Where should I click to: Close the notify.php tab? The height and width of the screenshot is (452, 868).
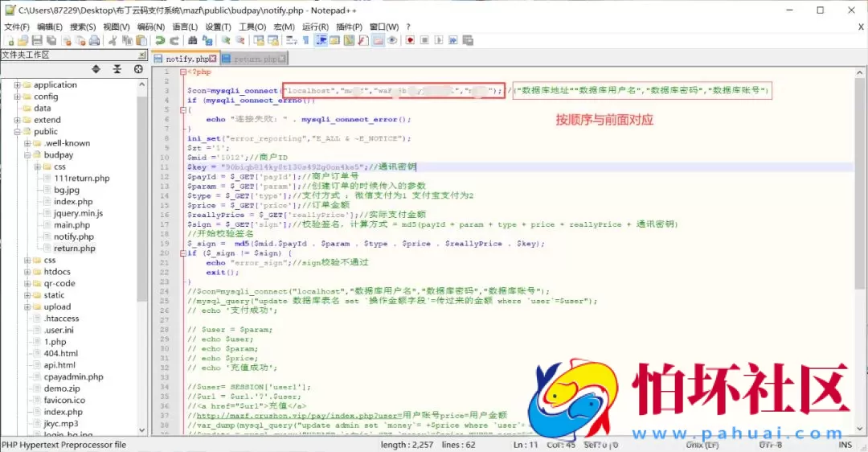[x=212, y=59]
